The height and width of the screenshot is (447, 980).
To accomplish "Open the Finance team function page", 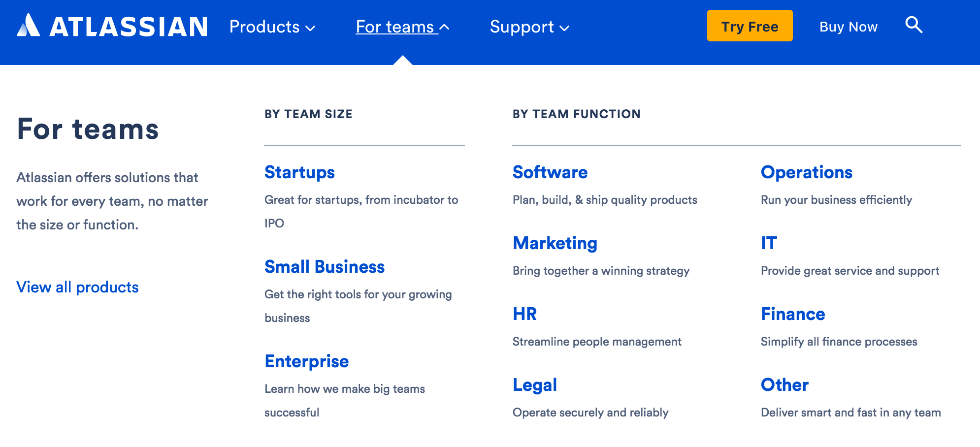I will tap(793, 314).
